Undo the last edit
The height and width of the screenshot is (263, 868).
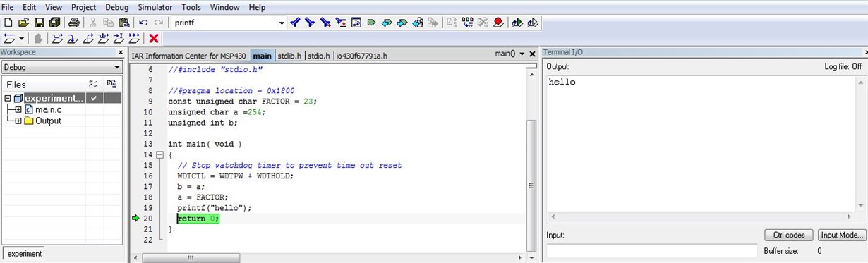[143, 23]
